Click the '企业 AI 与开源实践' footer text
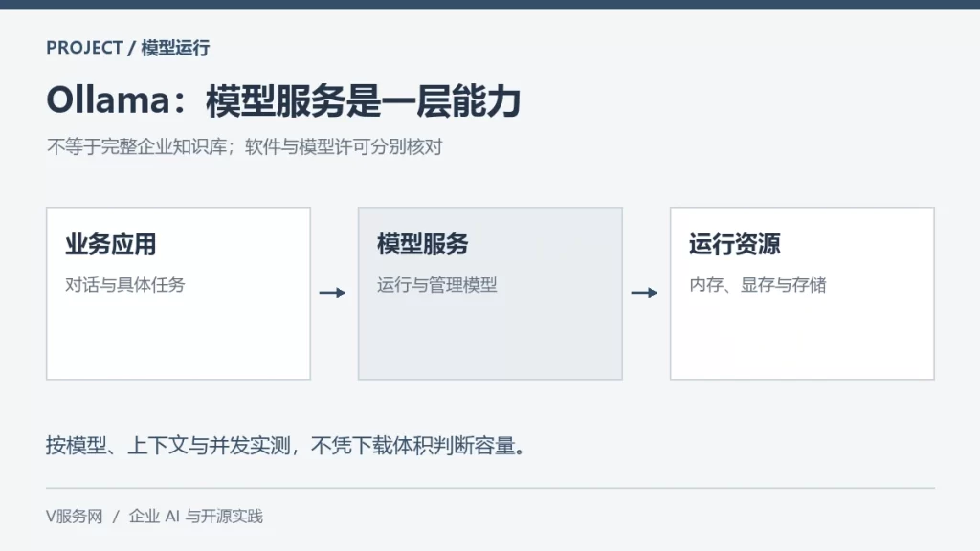The width and height of the screenshot is (980, 551). point(195,517)
